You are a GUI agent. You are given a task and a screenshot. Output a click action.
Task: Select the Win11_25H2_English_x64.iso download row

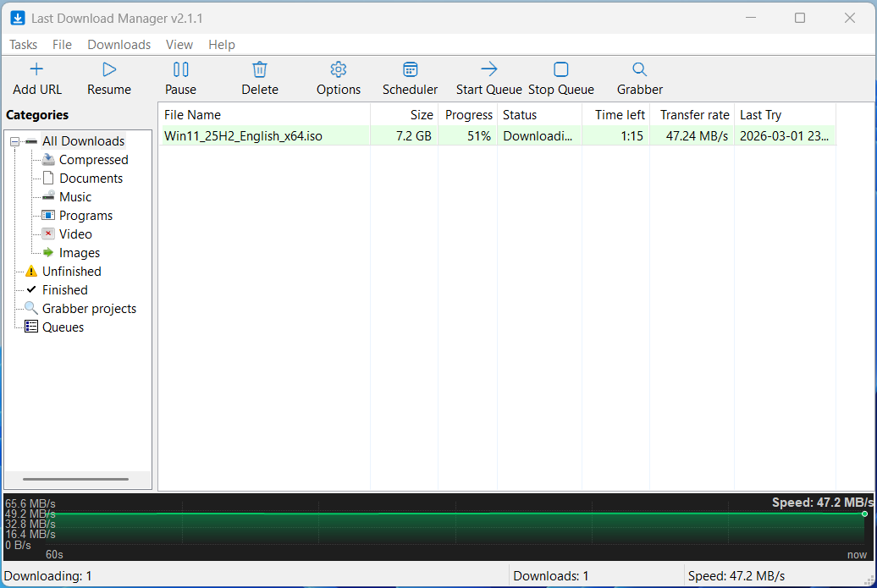click(x=497, y=136)
